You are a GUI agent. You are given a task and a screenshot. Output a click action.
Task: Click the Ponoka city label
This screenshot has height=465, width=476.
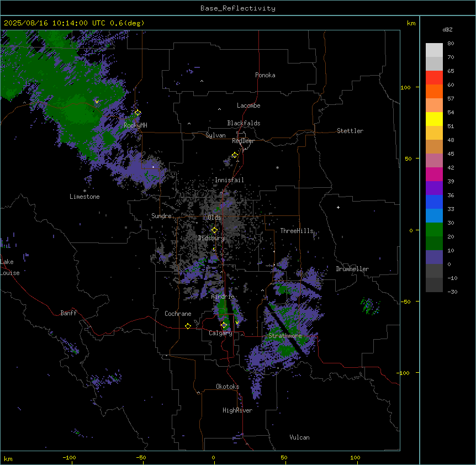click(x=265, y=75)
